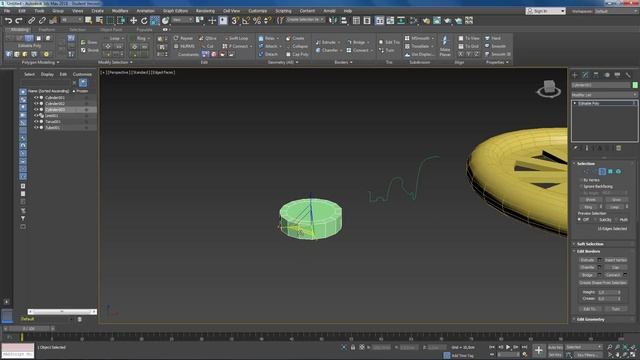Click the Undo arrow icon

click(8, 20)
